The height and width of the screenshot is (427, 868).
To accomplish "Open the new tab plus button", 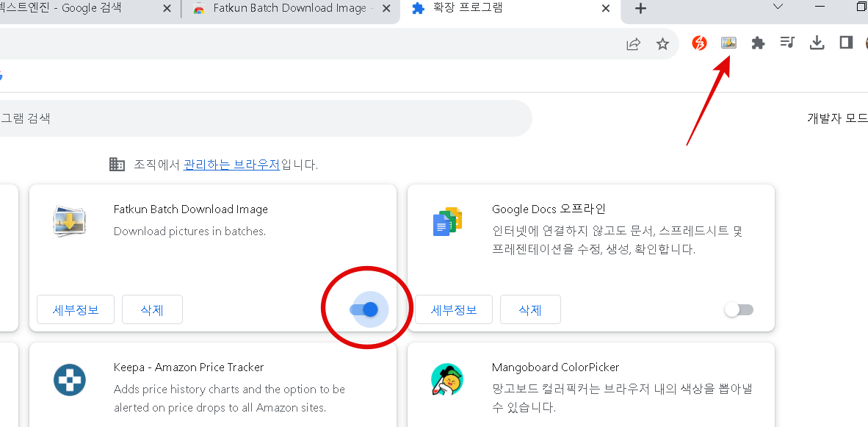I will 640,8.
